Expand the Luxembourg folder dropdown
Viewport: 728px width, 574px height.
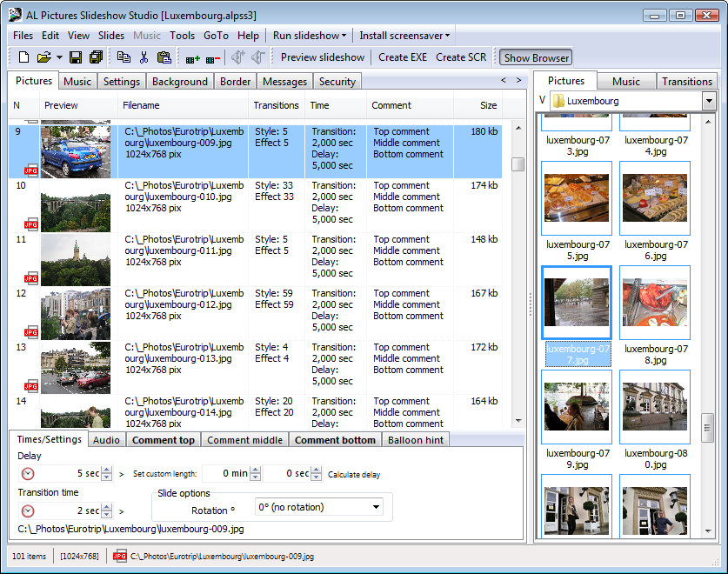[709, 101]
